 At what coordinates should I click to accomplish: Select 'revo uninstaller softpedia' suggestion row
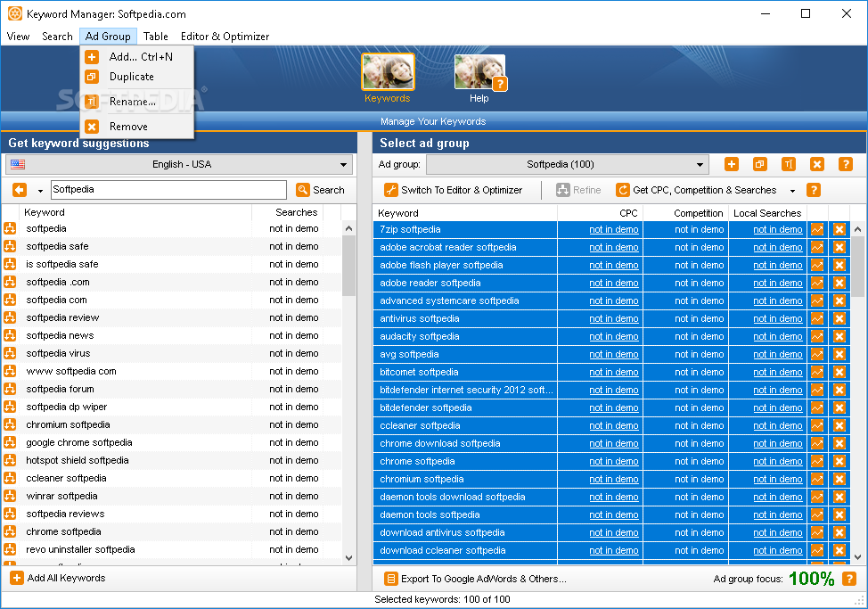[x=172, y=550]
